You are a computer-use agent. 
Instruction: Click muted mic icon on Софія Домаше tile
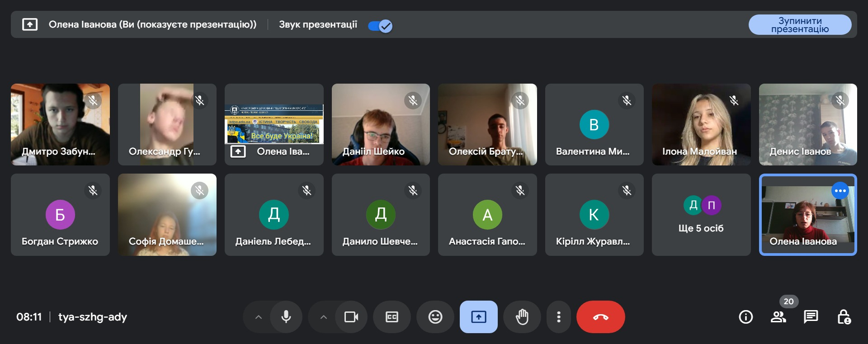pos(199,190)
